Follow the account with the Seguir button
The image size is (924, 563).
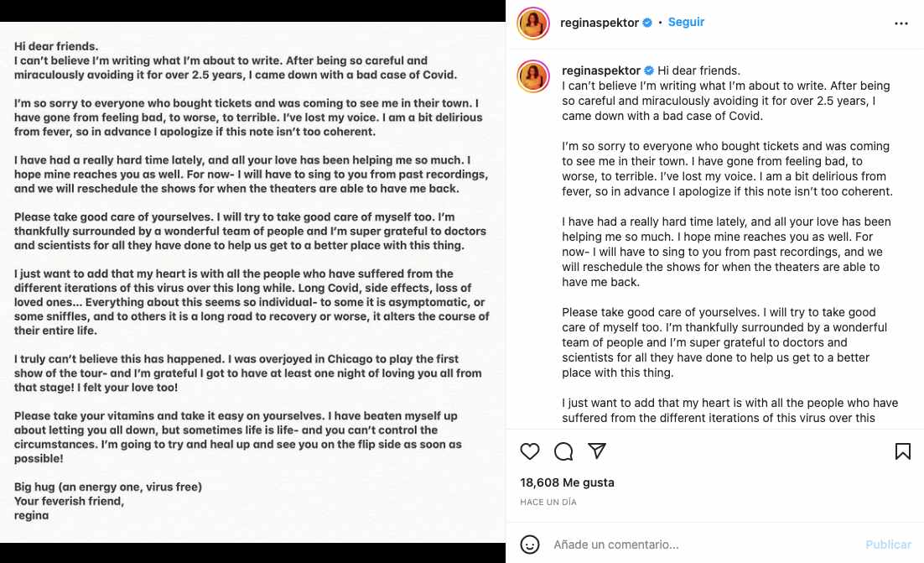(686, 23)
